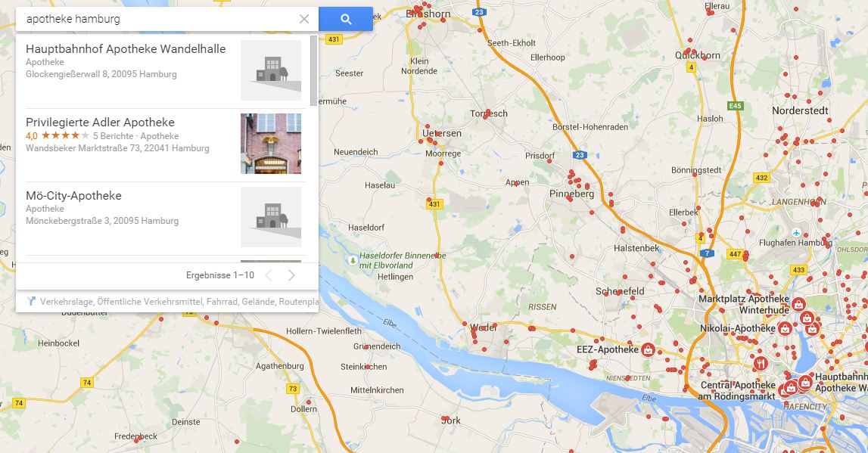Go to previous results page arrow

click(x=269, y=275)
